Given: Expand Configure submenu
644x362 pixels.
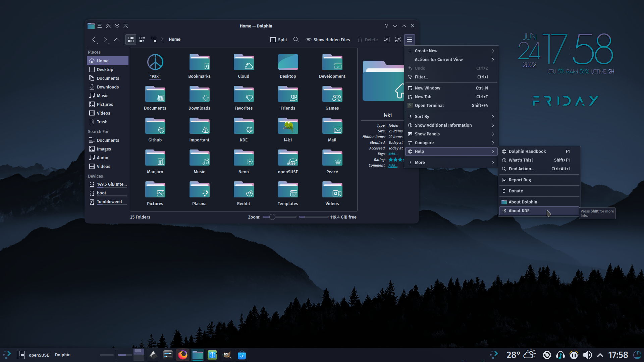Looking at the screenshot, I should (x=451, y=143).
